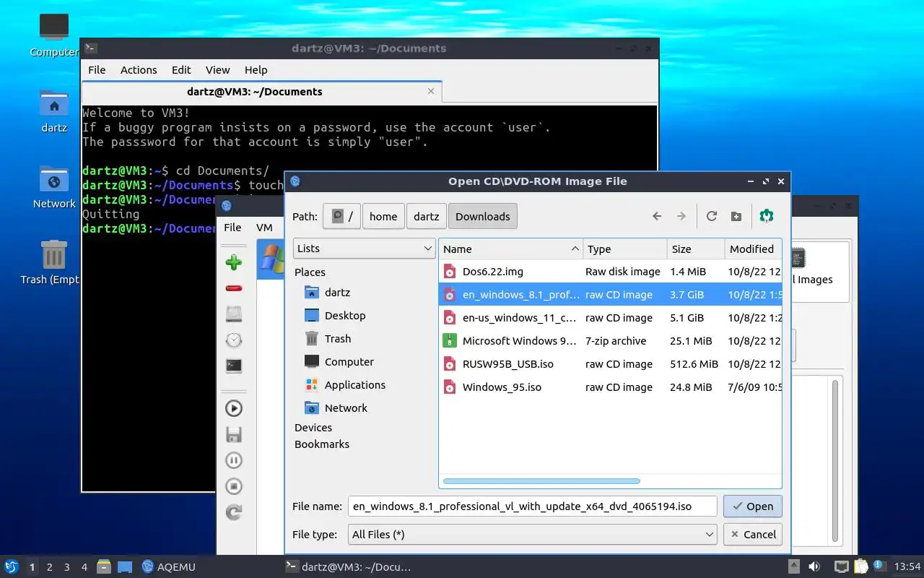924x578 pixels.
Task: Click the green options icon in file dialog toolbar
Action: click(x=767, y=216)
